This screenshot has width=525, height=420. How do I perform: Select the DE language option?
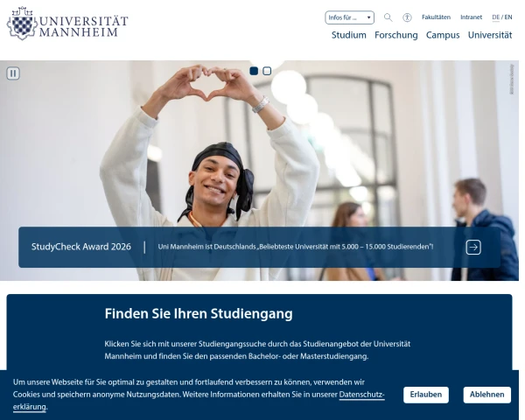(495, 17)
